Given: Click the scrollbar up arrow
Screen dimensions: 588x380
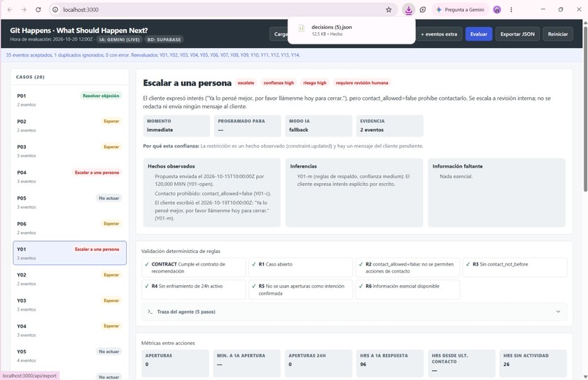Looking at the screenshot, I should click(585, 23).
